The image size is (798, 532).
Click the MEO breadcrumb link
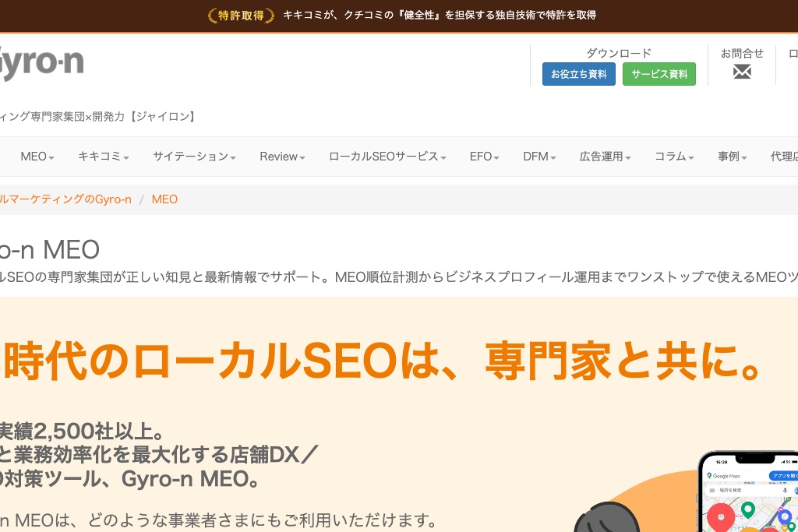(x=164, y=199)
